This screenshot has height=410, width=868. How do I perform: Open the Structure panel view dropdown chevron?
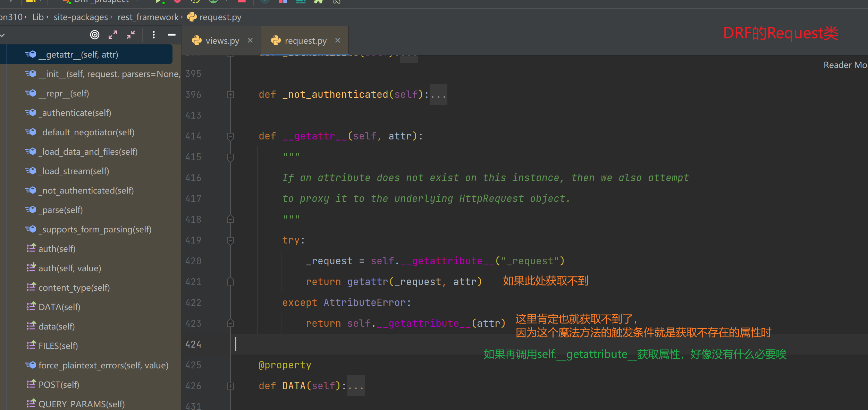pos(2,35)
